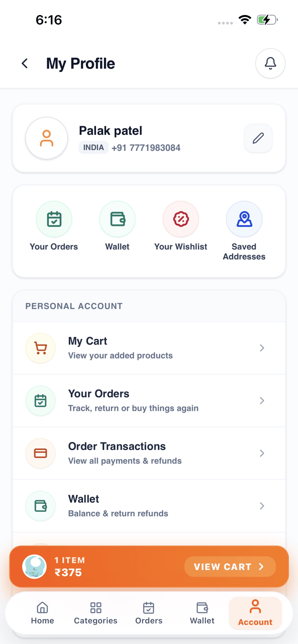The width and height of the screenshot is (298, 644).
Task: Open the Wallet row chevron
Action: tap(262, 506)
